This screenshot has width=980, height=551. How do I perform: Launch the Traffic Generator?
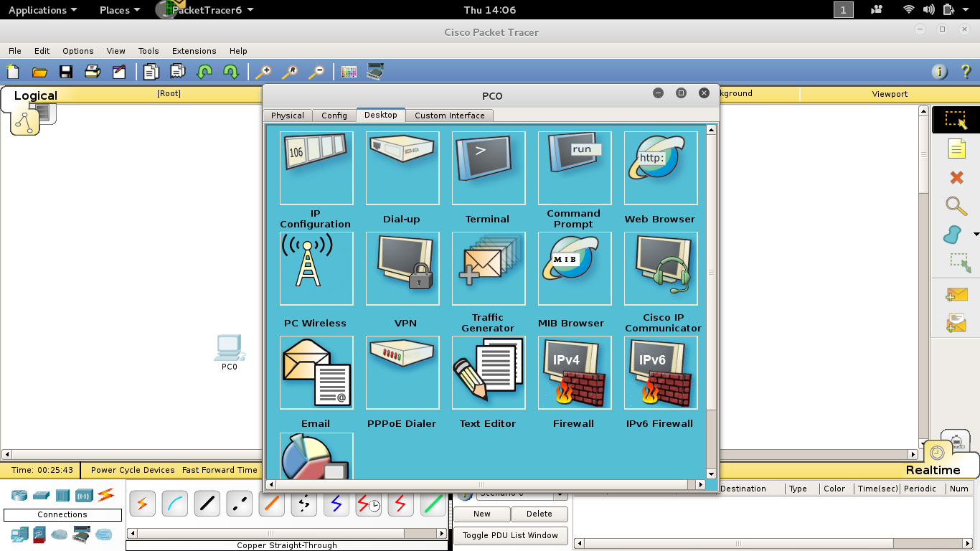point(488,268)
